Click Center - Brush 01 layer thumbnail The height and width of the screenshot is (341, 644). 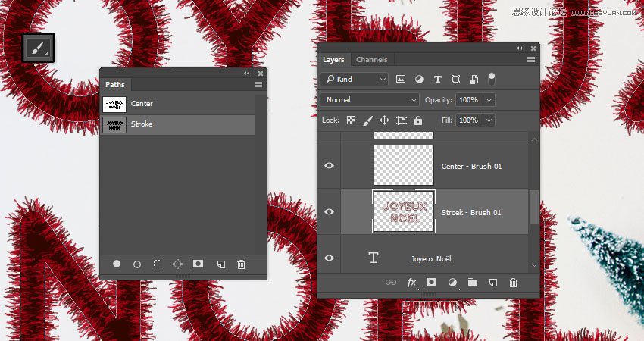point(404,165)
